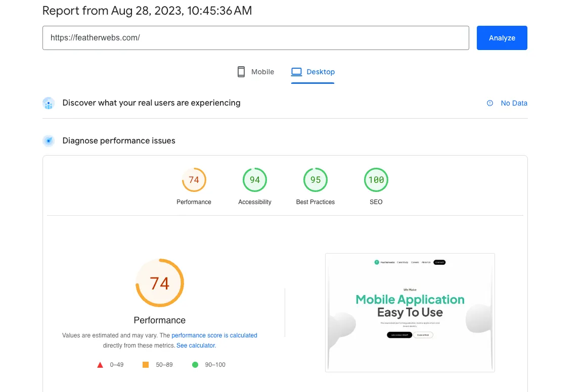Open the performance score is calculated link
The image size is (583, 392).
click(x=214, y=335)
